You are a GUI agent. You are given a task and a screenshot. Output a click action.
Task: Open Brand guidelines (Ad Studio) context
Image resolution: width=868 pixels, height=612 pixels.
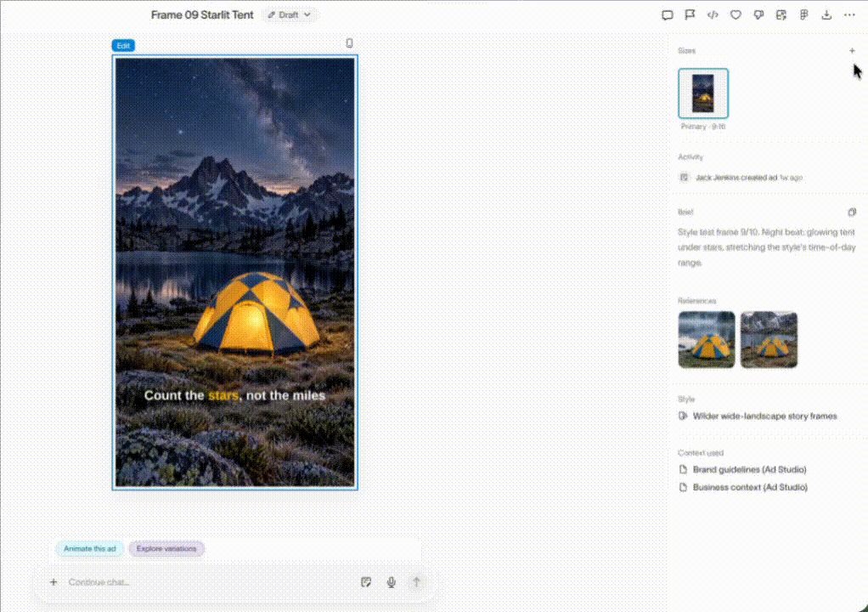(743, 470)
